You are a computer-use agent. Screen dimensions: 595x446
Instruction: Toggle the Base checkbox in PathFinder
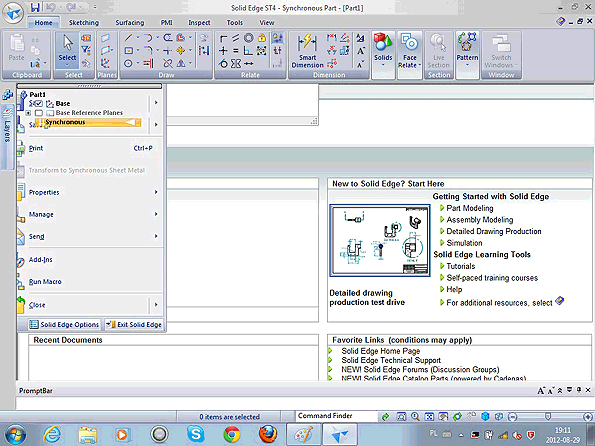click(39, 103)
